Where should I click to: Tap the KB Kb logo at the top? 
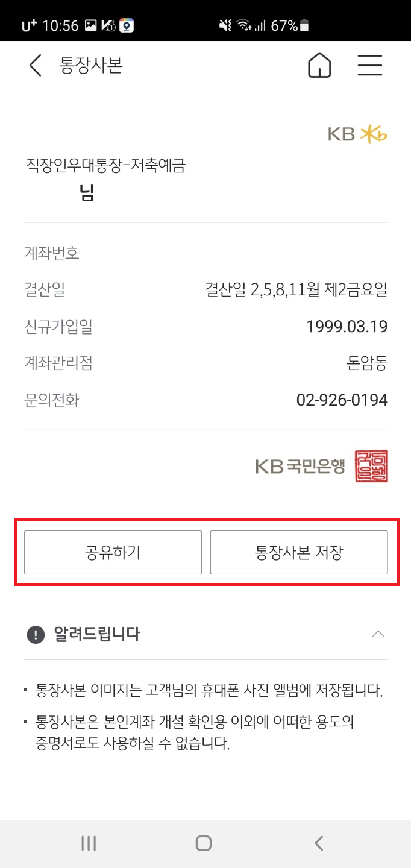(x=360, y=134)
